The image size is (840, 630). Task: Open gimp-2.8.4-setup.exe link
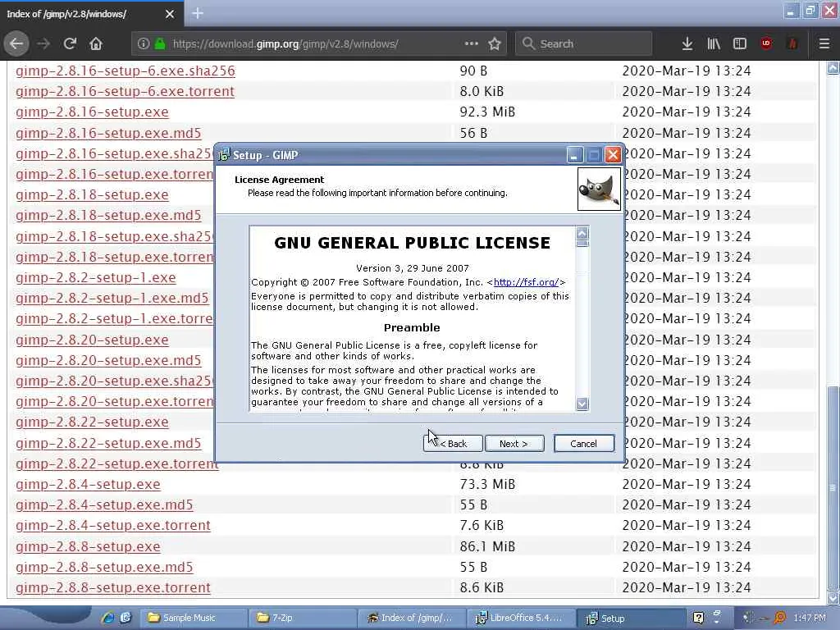pos(88,484)
